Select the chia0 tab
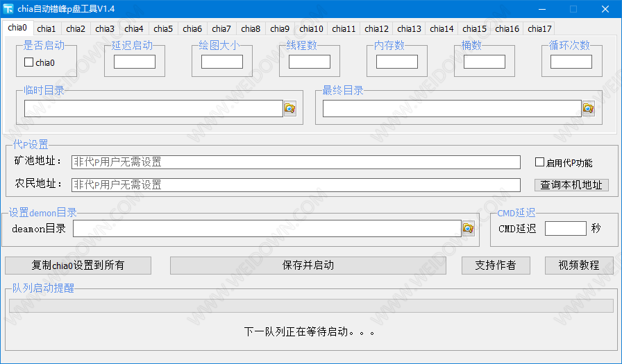The image size is (622, 364). tap(17, 28)
